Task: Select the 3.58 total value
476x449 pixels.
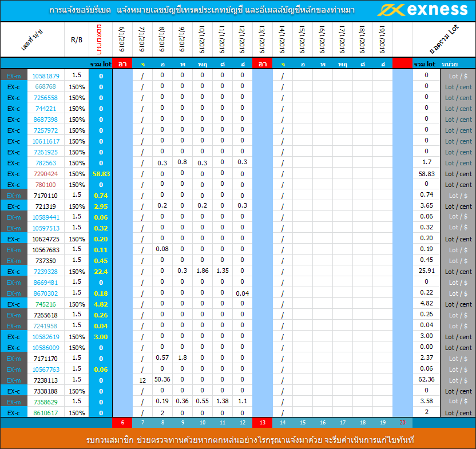Action: click(x=427, y=402)
